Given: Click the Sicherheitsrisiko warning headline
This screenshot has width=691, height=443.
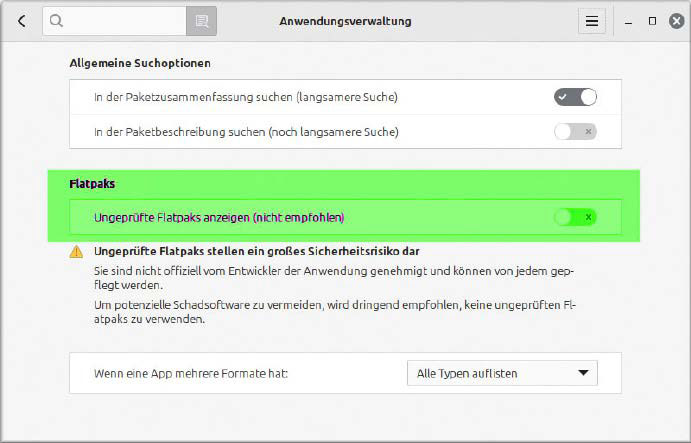Looking at the screenshot, I should click(x=256, y=251).
